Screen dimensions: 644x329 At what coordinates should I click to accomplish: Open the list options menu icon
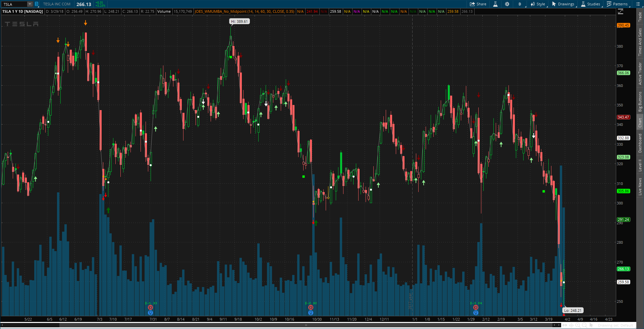[x=638, y=4]
